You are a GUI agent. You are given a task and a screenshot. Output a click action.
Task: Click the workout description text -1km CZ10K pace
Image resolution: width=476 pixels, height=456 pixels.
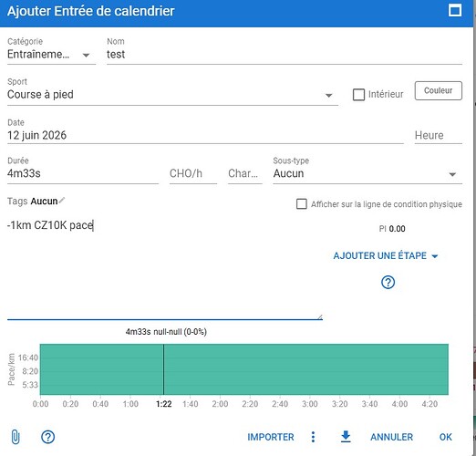click(50, 225)
